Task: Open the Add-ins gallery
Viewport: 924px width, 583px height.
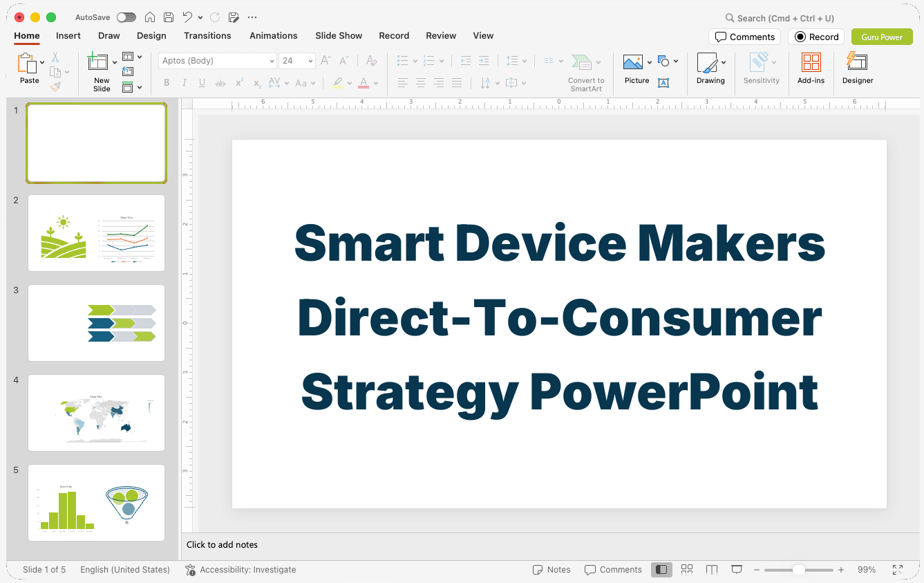Action: pos(811,68)
